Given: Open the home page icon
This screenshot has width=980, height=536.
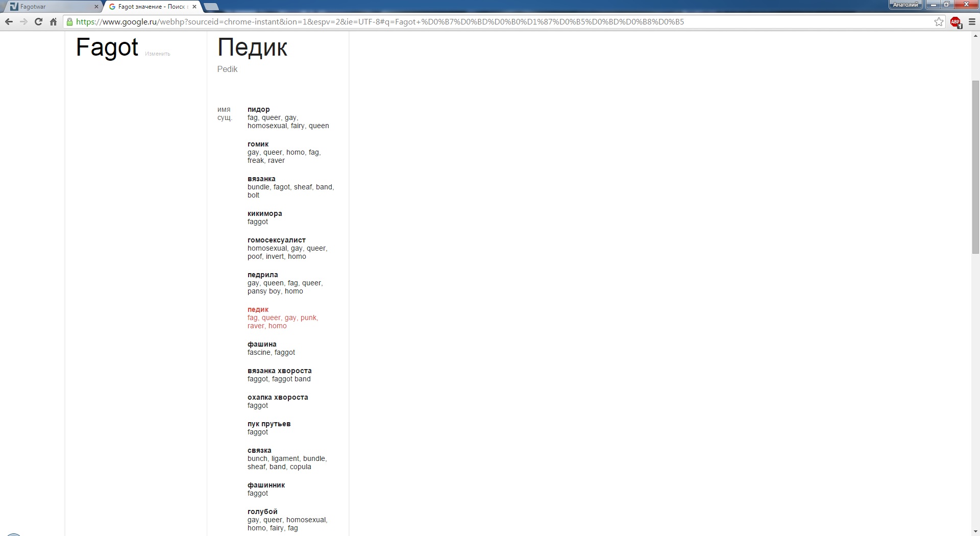Looking at the screenshot, I should click(x=53, y=21).
